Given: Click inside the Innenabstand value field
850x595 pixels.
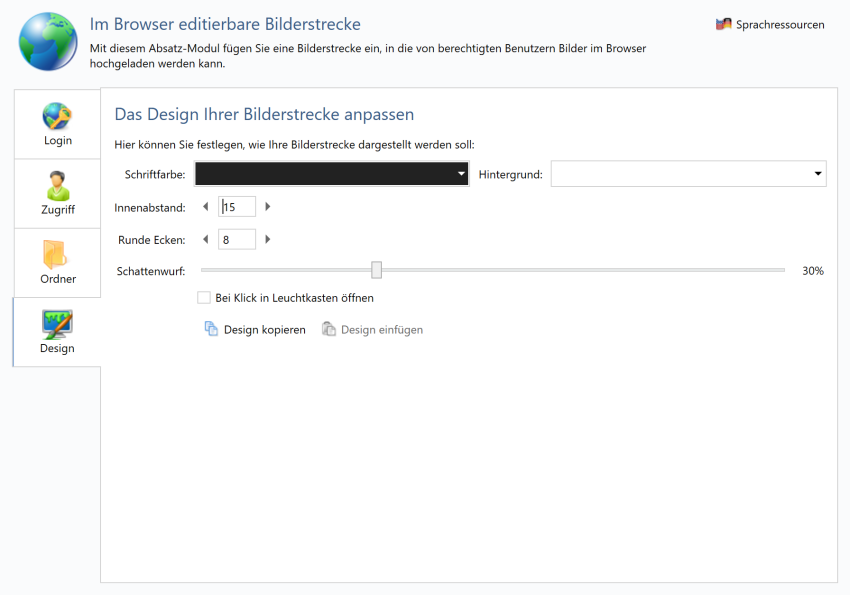Looking at the screenshot, I should pos(237,205).
